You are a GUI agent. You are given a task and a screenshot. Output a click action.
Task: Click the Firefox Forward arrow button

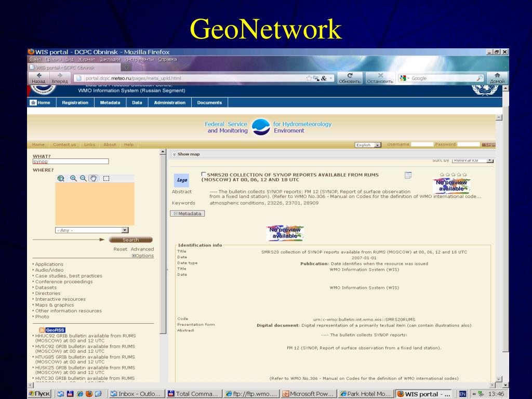pyautogui.click(x=60, y=78)
